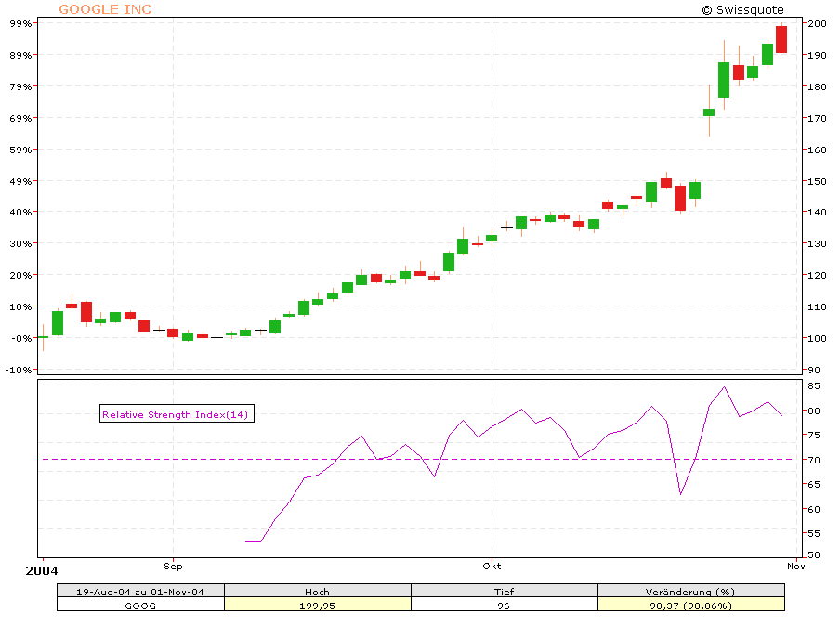Click the GOOGLE INC chart title
The width and height of the screenshot is (840, 639).
(x=105, y=9)
